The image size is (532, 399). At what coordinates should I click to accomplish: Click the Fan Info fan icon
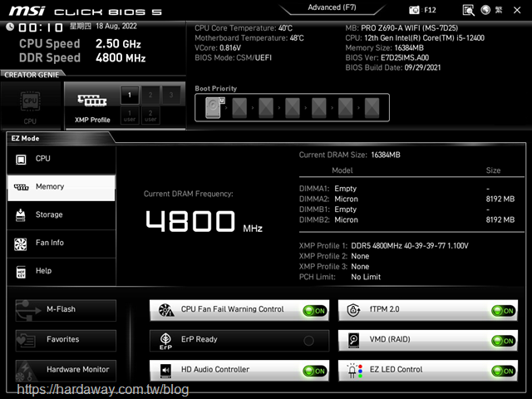coord(21,244)
